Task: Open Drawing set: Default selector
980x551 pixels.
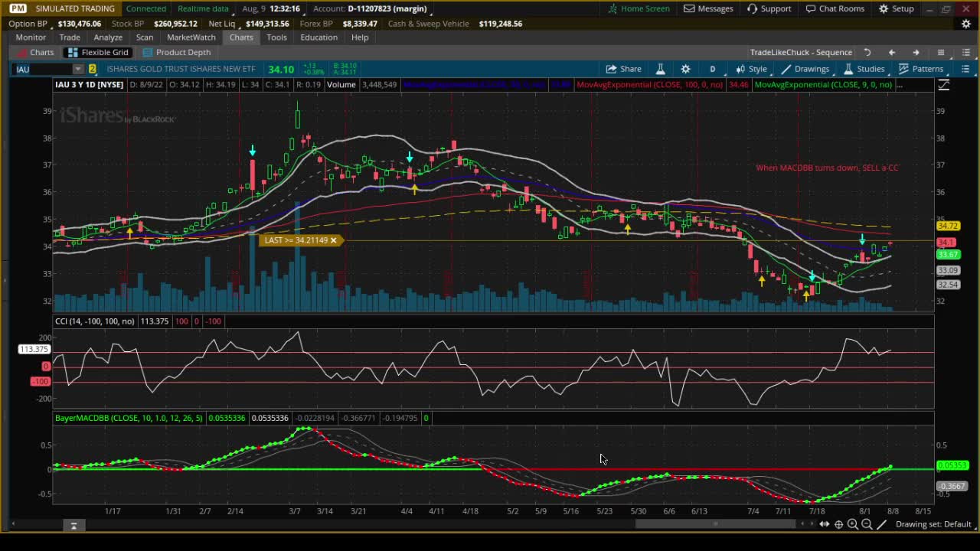Action: click(x=933, y=524)
